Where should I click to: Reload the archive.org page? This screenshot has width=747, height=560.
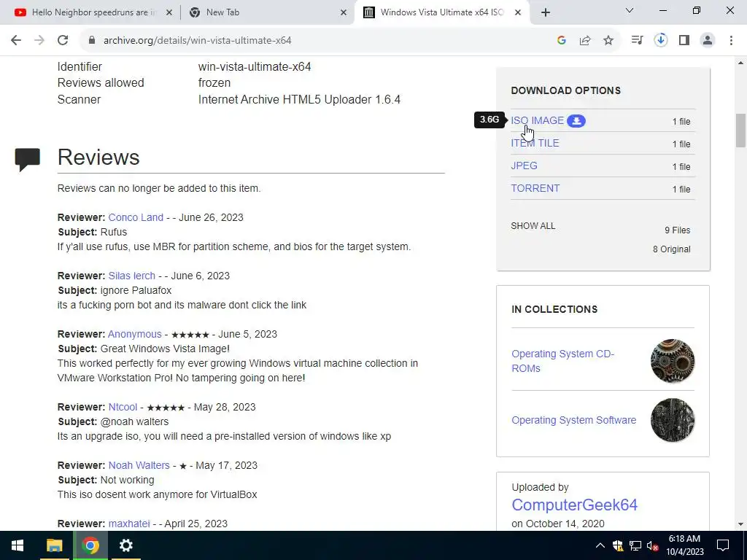(63, 41)
